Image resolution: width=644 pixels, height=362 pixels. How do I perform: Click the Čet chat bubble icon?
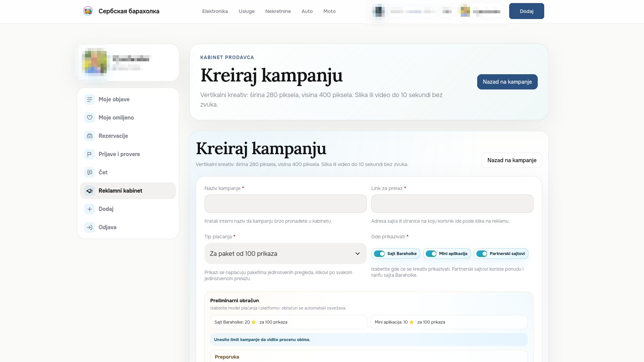[x=89, y=172]
